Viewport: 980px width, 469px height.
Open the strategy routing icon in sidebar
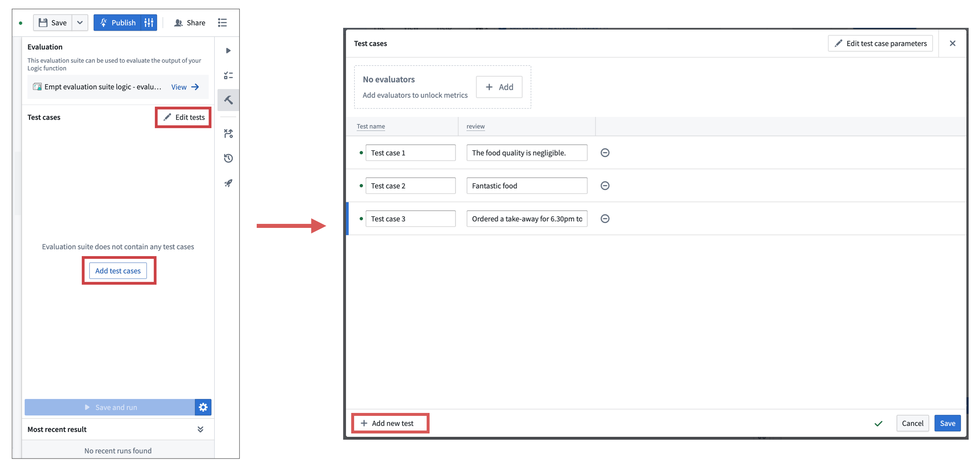pos(228,133)
